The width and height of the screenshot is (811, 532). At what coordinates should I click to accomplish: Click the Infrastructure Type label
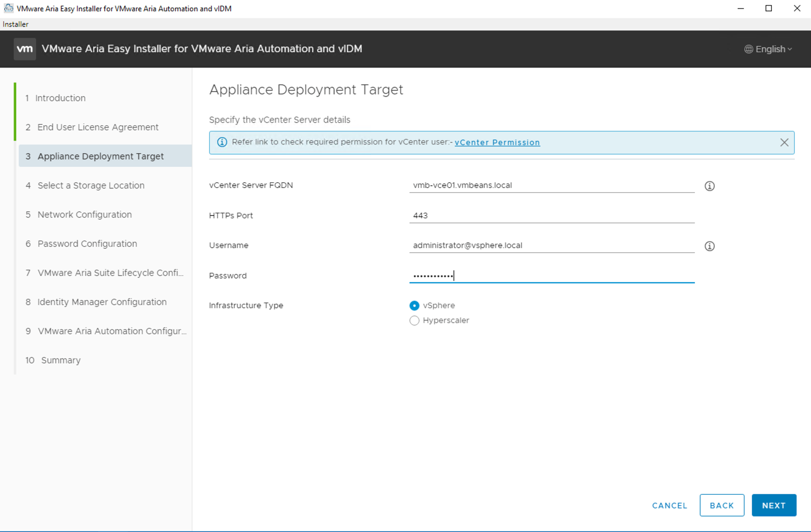[246, 306]
